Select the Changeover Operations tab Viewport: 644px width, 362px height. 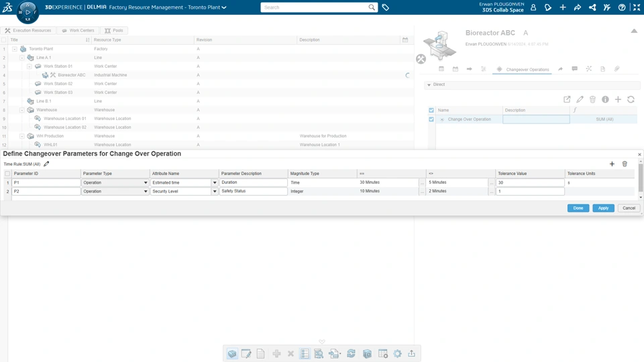pos(523,69)
